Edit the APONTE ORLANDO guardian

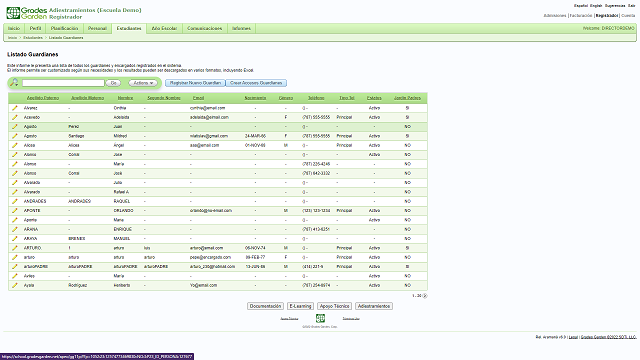(15, 211)
